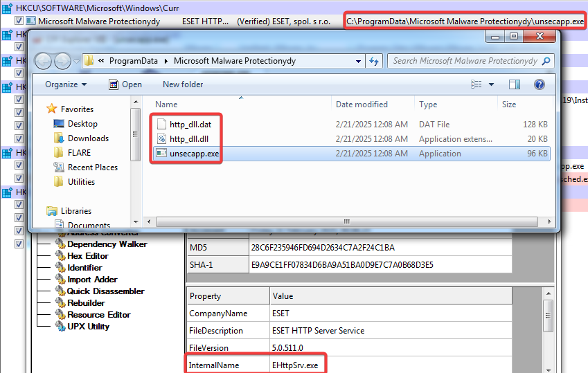Image resolution: width=588 pixels, height=373 pixels.
Task: Click the horizontal scrollbar thumb in file list
Action: coord(347,221)
